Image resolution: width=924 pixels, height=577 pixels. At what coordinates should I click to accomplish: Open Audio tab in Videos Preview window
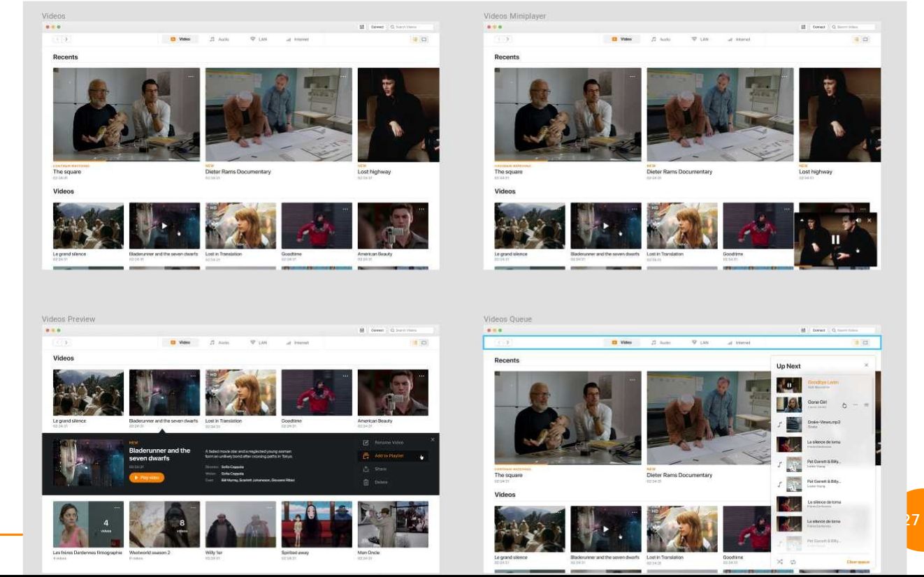pos(220,342)
